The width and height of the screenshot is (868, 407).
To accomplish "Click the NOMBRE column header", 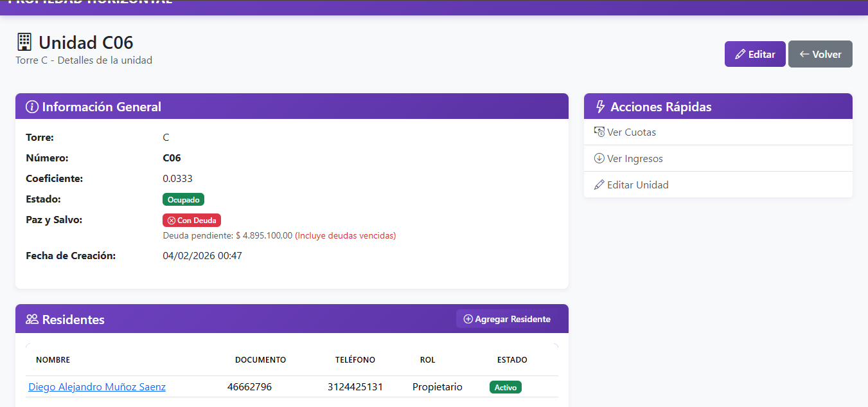I will pyautogui.click(x=53, y=360).
